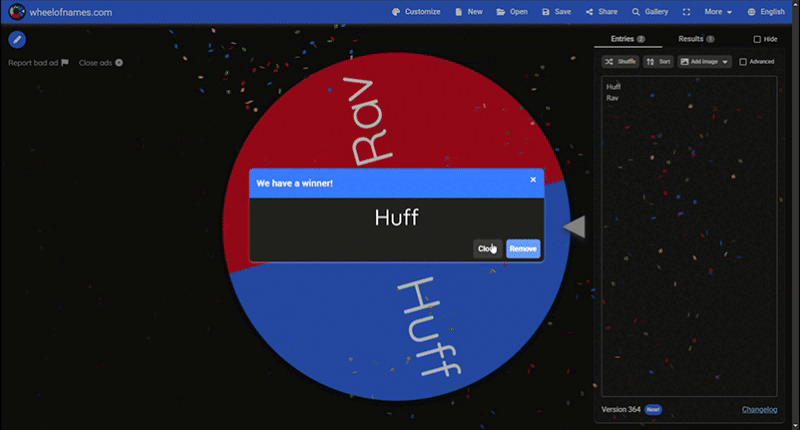Expand the More dropdown menu

[718, 12]
